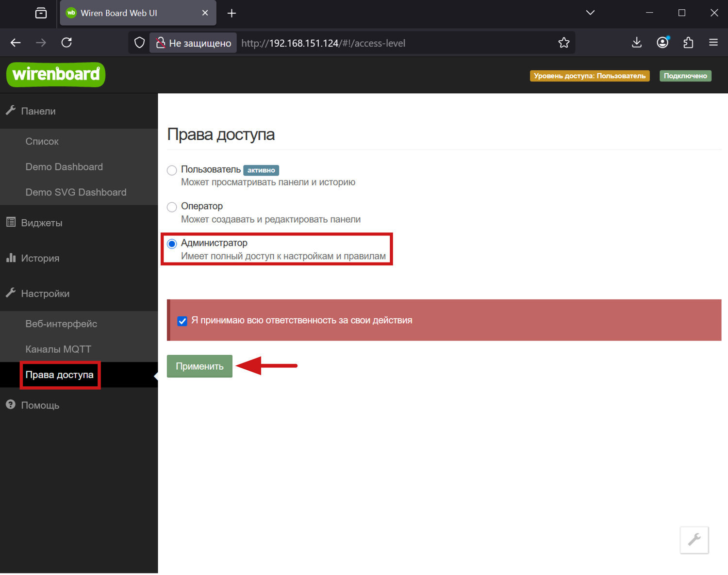The image size is (728, 575).
Task: Select the Оператор radio button
Action: click(x=172, y=207)
